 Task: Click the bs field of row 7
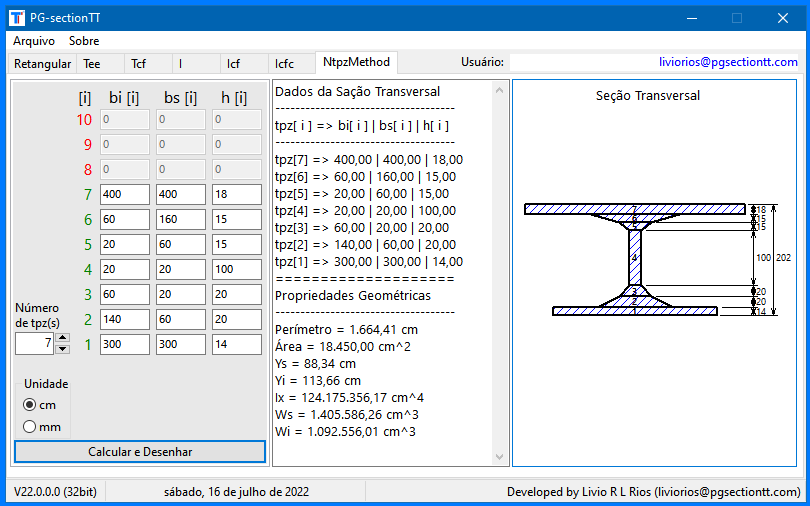pyautogui.click(x=181, y=195)
